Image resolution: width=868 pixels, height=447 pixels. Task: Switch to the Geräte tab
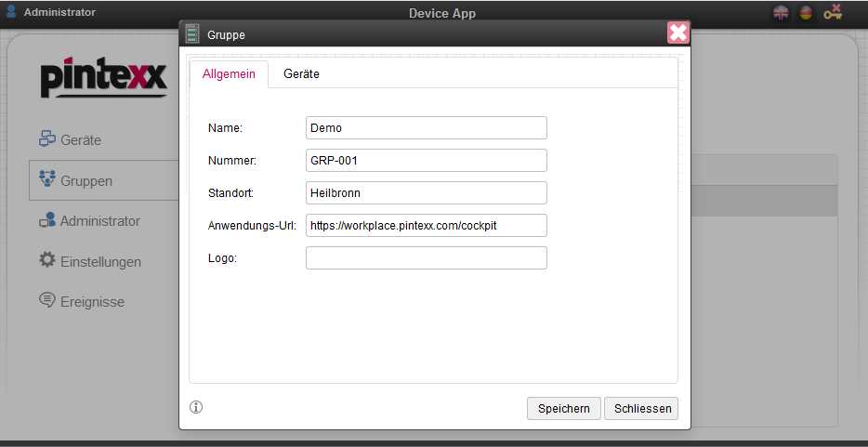[x=301, y=74]
